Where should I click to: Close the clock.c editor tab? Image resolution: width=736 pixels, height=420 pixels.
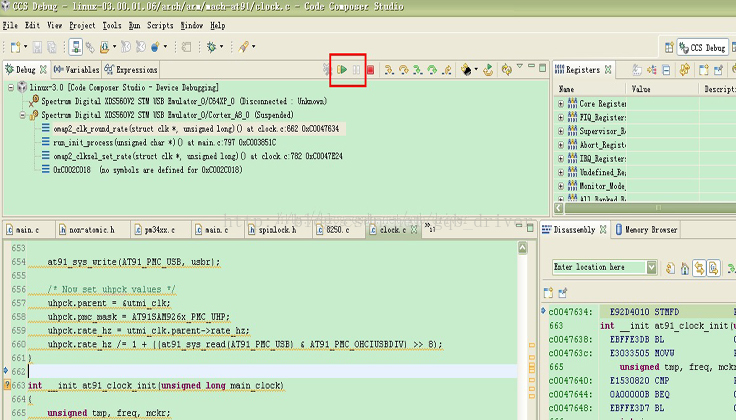click(x=414, y=229)
